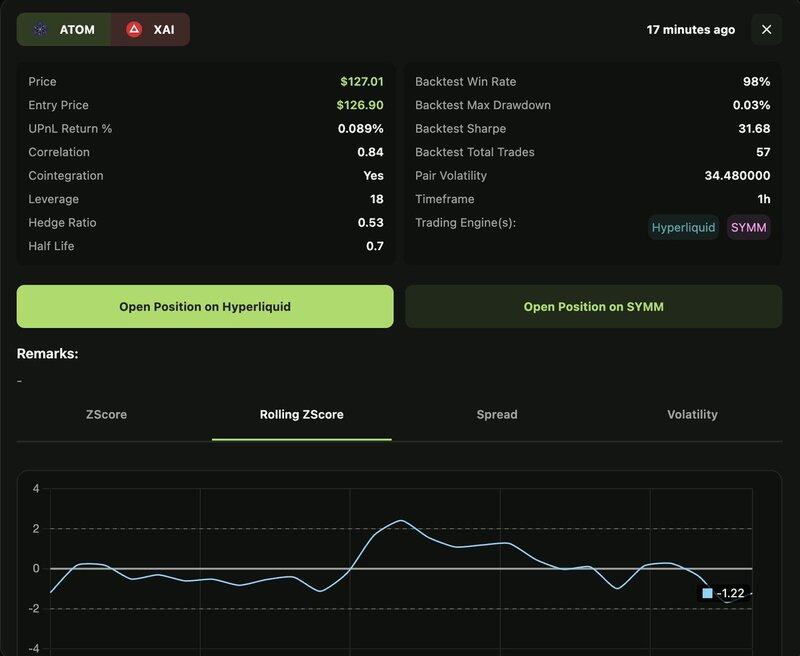The width and height of the screenshot is (800, 656).
Task: Click the Entry Price value $126.90
Action: click(x=361, y=105)
